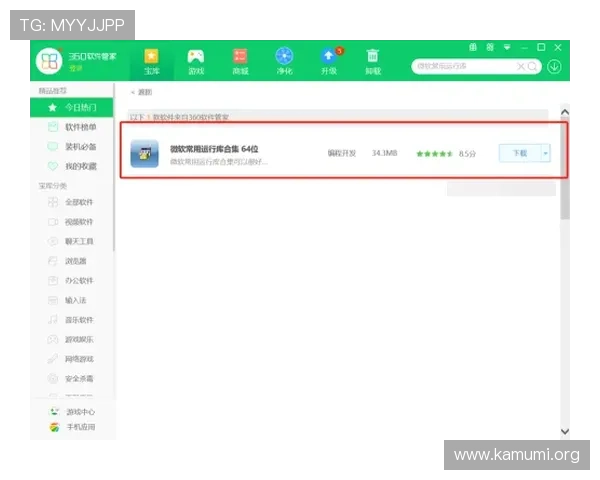Open the 游戏 tab
The image size is (600, 480).
[x=196, y=62]
